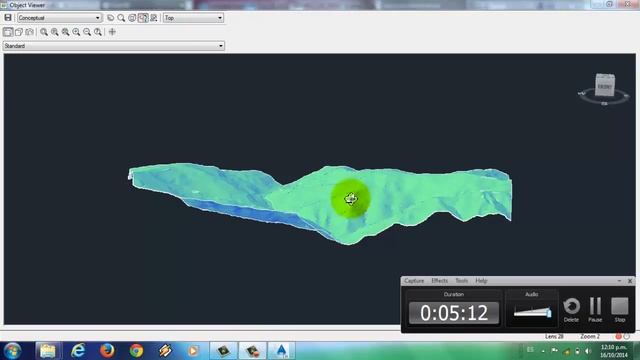Select the perspective cube icon

(x=19, y=32)
